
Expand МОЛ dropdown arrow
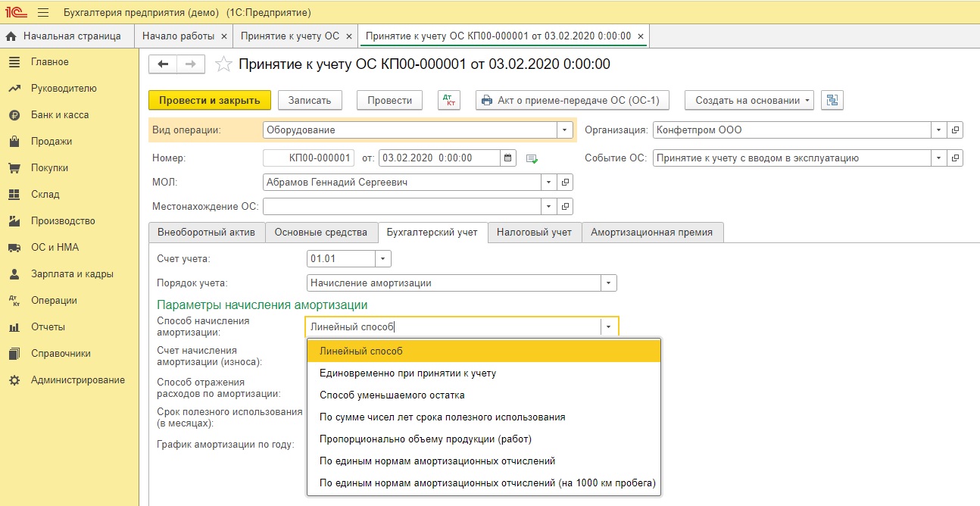coord(549,183)
